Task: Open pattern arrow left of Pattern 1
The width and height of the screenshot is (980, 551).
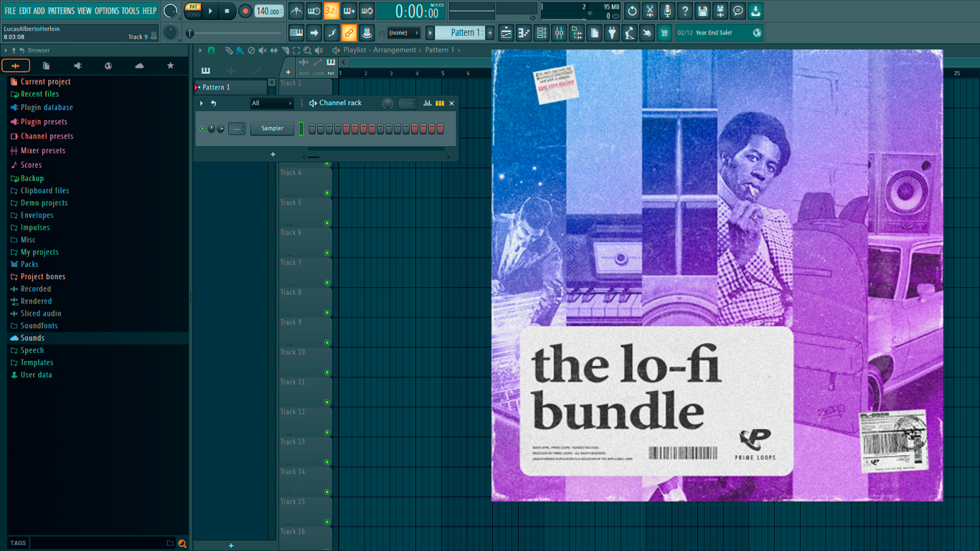Action: [x=430, y=32]
